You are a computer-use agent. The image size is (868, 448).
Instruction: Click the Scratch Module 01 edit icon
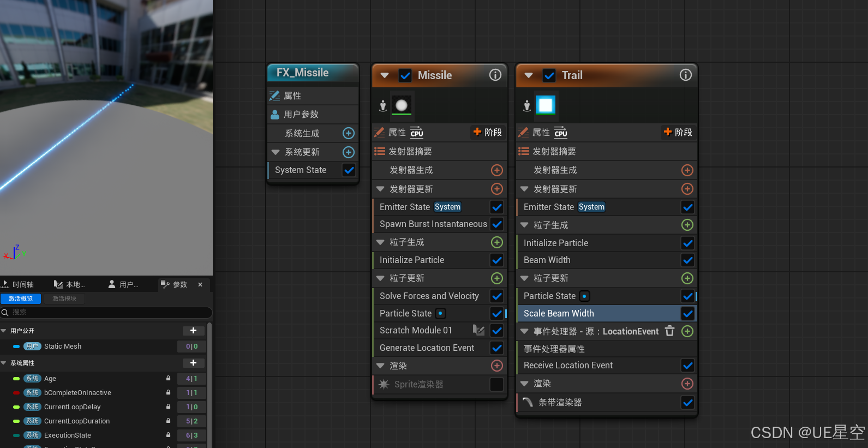coord(478,330)
